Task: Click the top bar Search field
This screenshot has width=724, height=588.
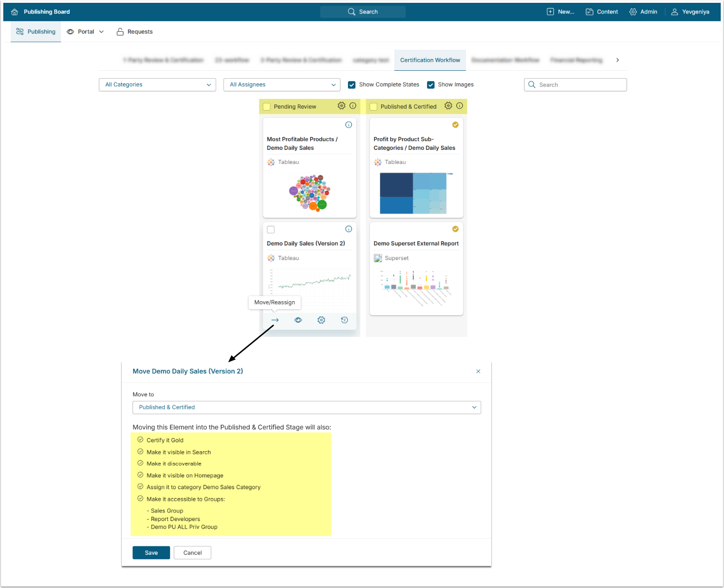Action: tap(363, 12)
